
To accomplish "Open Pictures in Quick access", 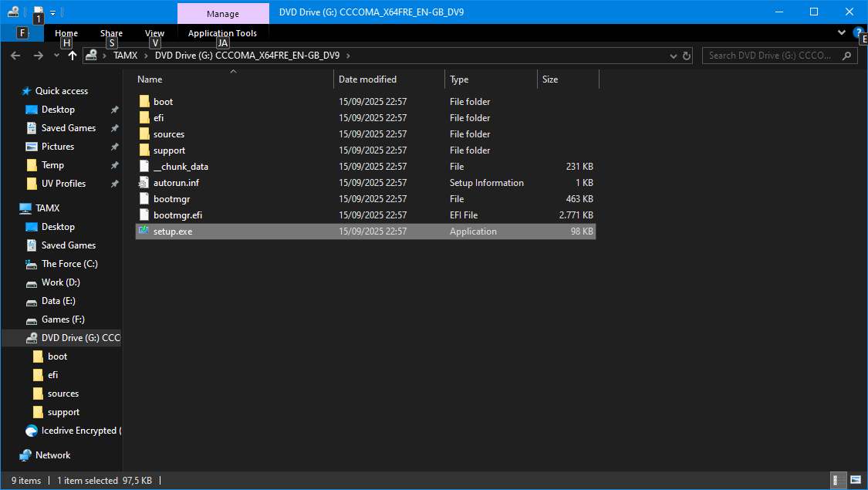I will coord(58,147).
